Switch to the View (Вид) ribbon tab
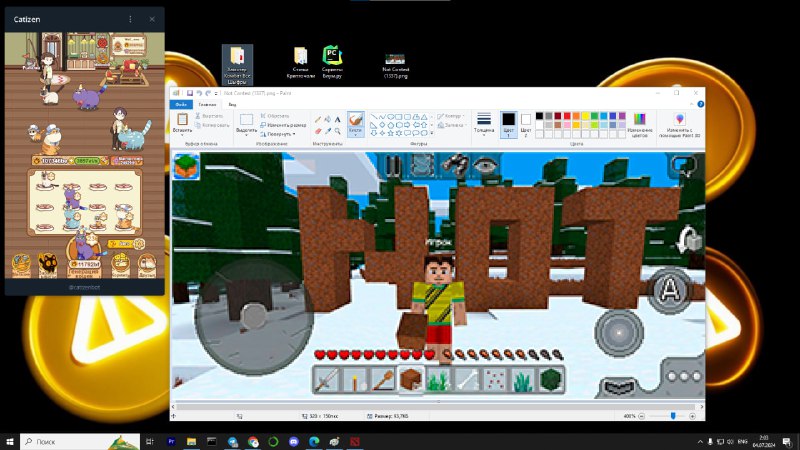This screenshot has height=450, width=800. (232, 105)
